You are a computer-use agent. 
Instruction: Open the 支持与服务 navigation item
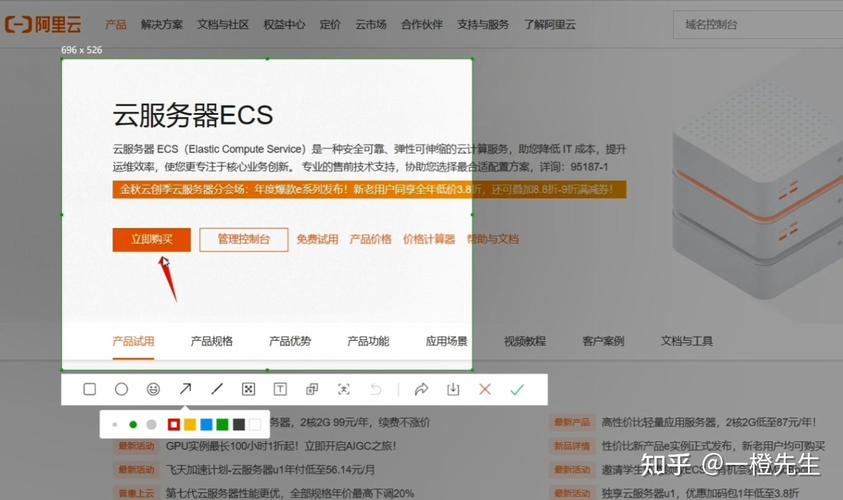click(x=483, y=24)
